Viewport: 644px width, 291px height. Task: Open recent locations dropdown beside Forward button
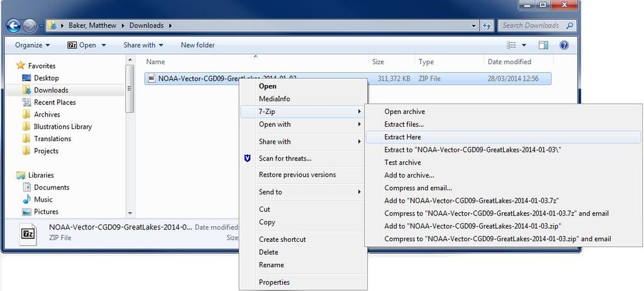pos(41,26)
